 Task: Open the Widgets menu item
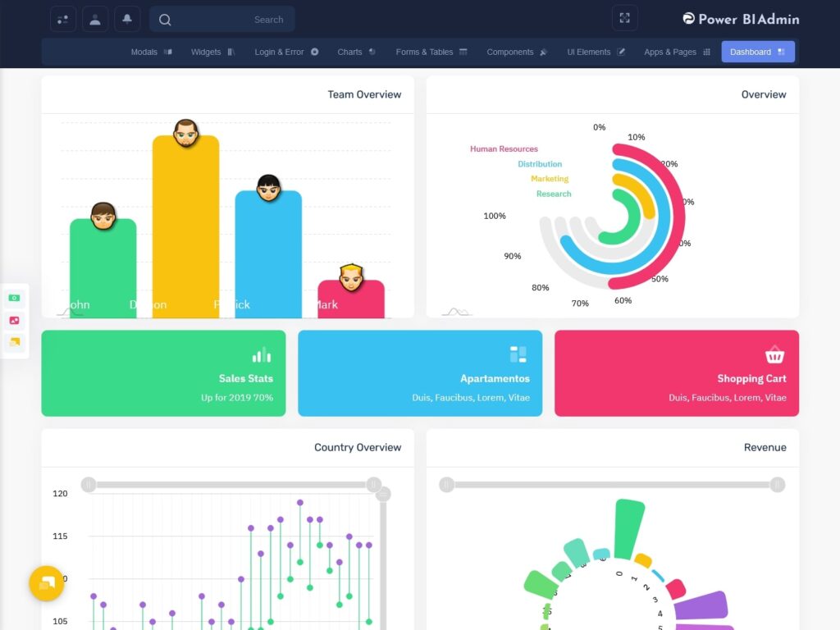click(x=212, y=52)
